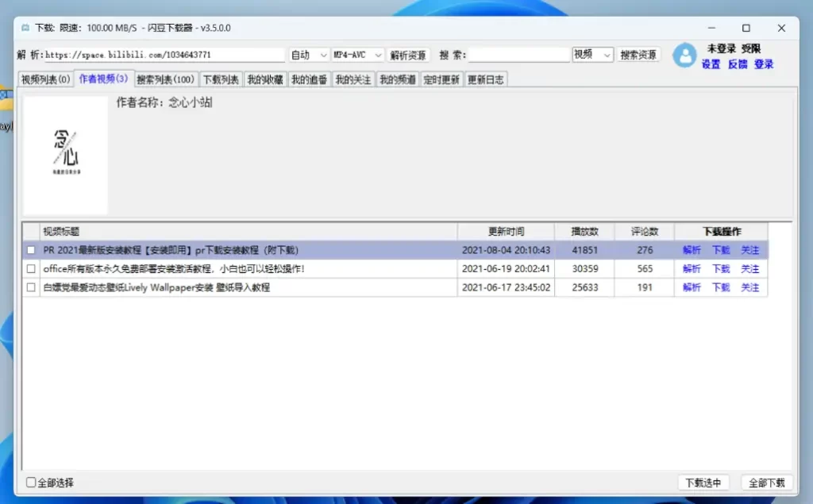Image resolution: width=813 pixels, height=504 pixels.
Task: Click 下载 link on Lively Wallpaper row
Action: click(x=720, y=287)
